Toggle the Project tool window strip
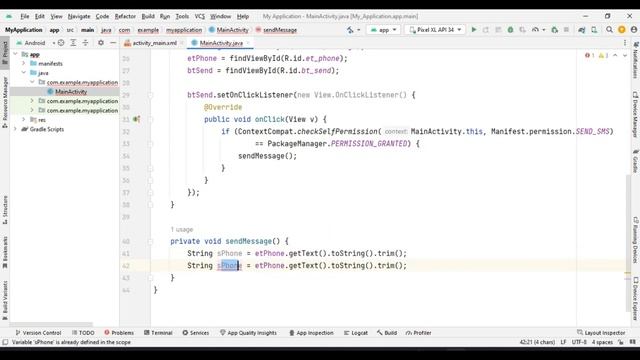 pos(5,53)
